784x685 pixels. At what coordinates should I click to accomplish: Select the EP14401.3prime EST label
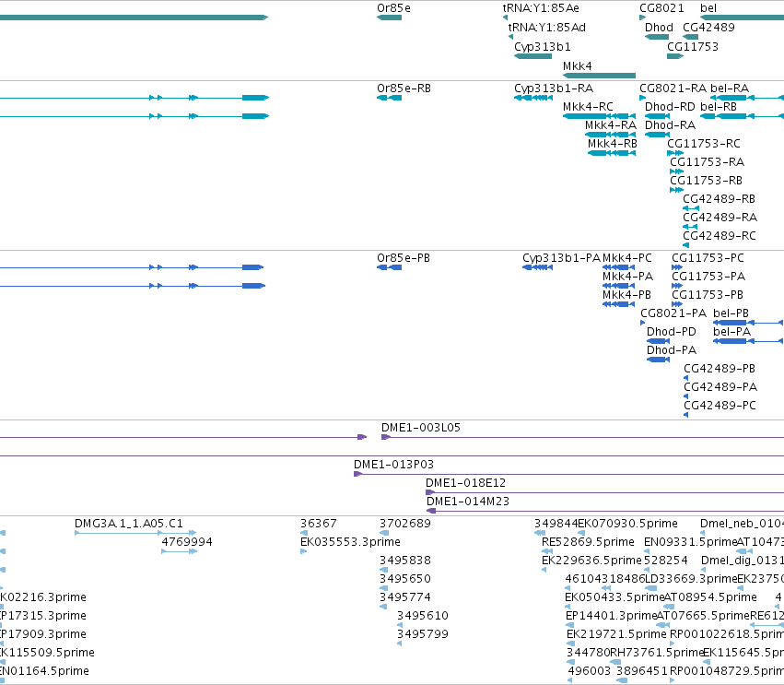pyautogui.click(x=611, y=617)
